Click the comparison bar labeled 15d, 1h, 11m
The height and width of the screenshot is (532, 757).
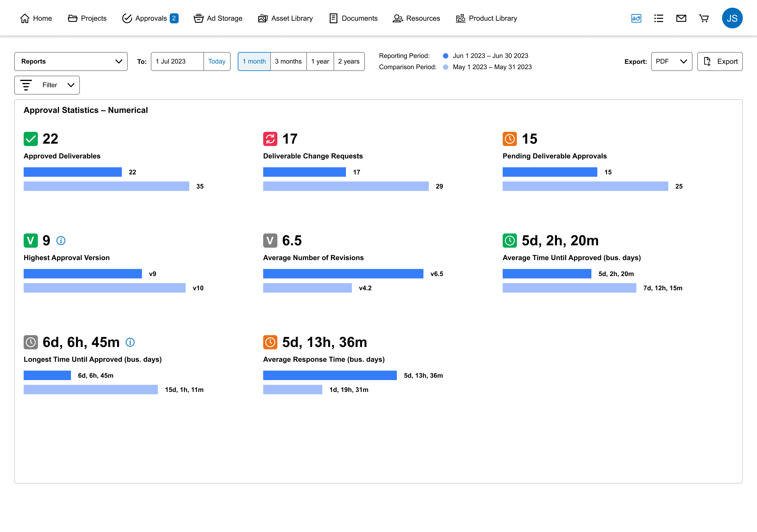(91, 390)
